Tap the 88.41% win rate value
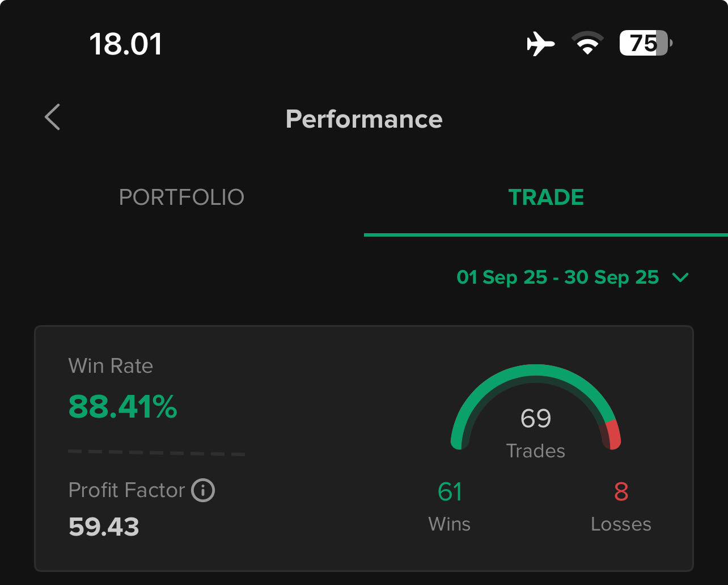The width and height of the screenshot is (728, 585). click(122, 407)
